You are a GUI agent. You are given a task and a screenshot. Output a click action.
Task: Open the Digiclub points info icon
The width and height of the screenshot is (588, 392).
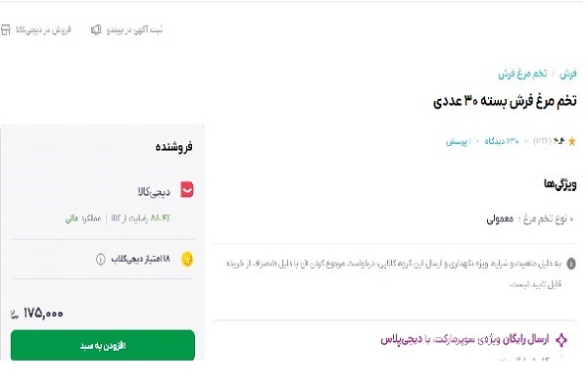[100, 260]
